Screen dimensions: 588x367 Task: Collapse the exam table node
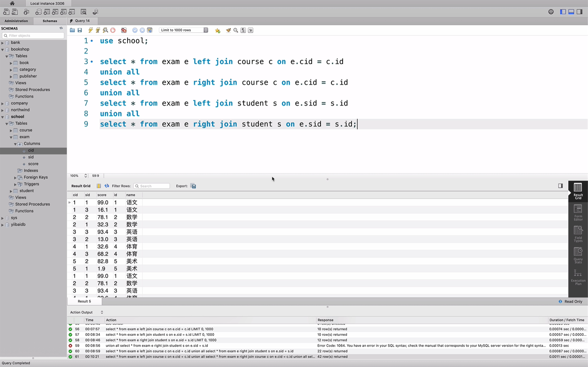[x=11, y=137]
